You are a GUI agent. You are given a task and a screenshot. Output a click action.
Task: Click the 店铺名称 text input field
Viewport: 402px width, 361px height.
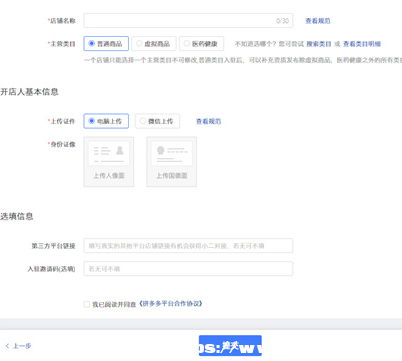tap(188, 21)
